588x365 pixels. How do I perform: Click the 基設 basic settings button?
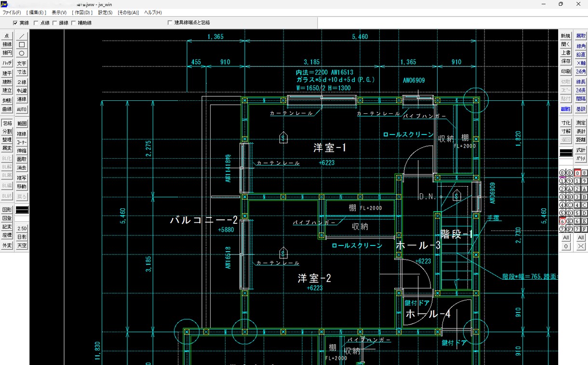pyautogui.click(x=581, y=109)
